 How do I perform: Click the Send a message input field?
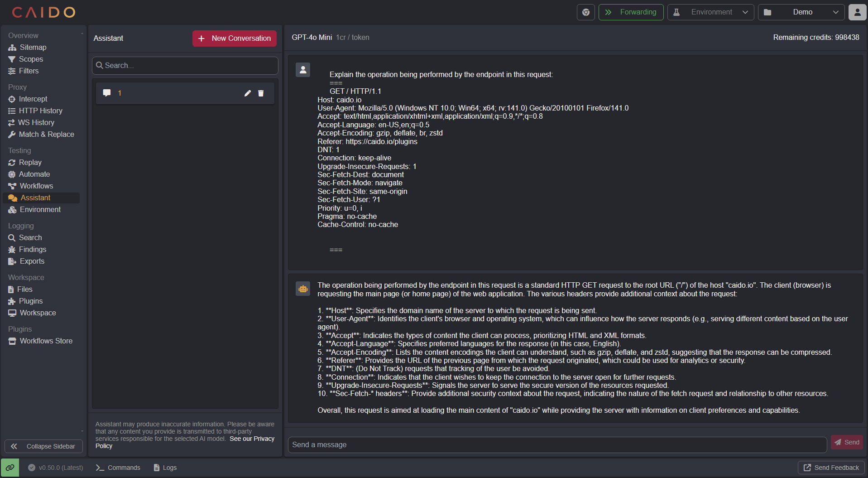pos(557,444)
